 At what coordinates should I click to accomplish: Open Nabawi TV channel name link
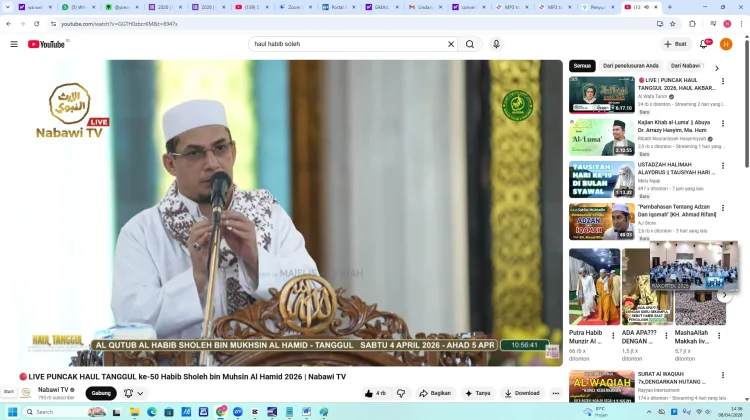(53, 390)
